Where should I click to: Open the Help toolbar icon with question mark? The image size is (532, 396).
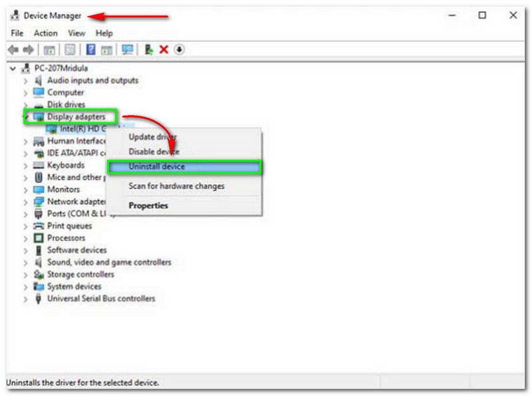90,50
